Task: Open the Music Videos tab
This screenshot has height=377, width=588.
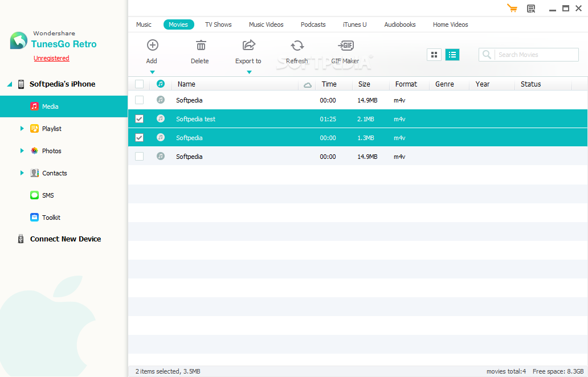Action: click(x=266, y=24)
